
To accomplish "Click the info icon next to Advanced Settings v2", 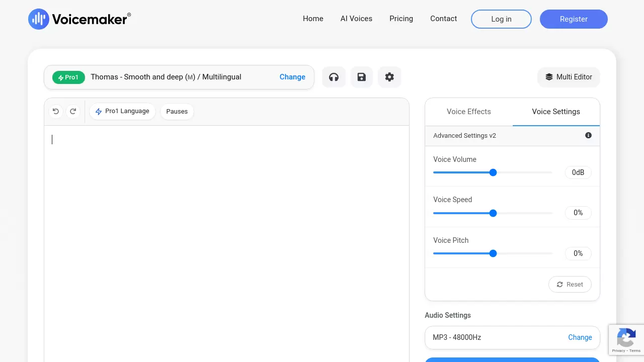I will pyautogui.click(x=588, y=135).
